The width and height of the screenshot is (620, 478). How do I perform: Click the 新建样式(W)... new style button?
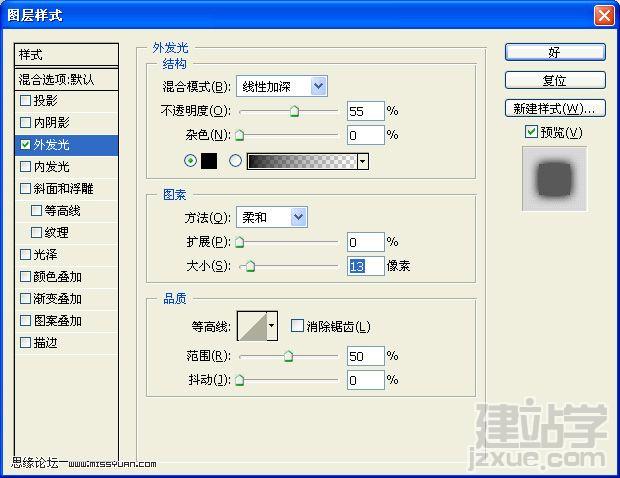click(555, 108)
